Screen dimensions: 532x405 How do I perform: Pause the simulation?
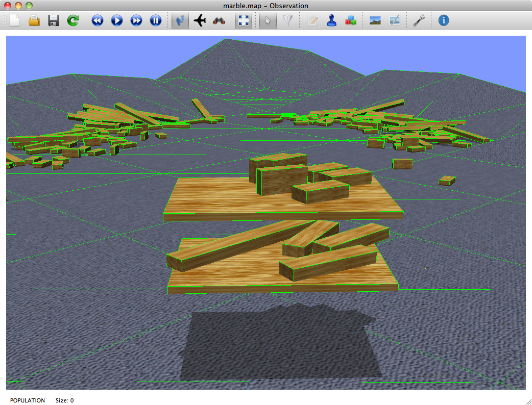click(156, 20)
